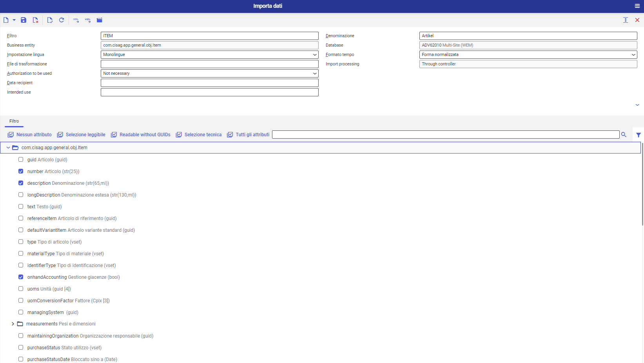Toggle the purchaseStatus checkbox
644x363 pixels.
click(x=21, y=347)
